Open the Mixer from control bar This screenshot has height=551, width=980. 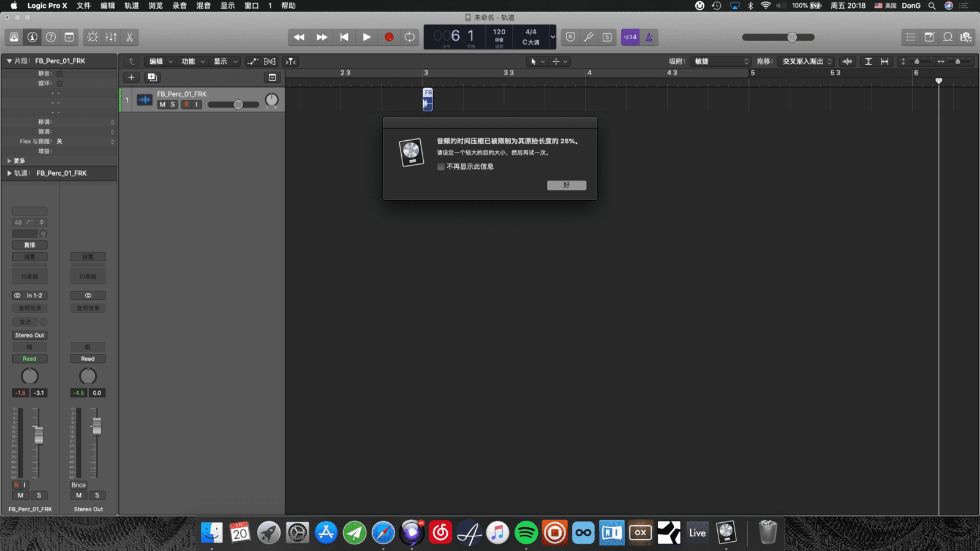point(111,37)
